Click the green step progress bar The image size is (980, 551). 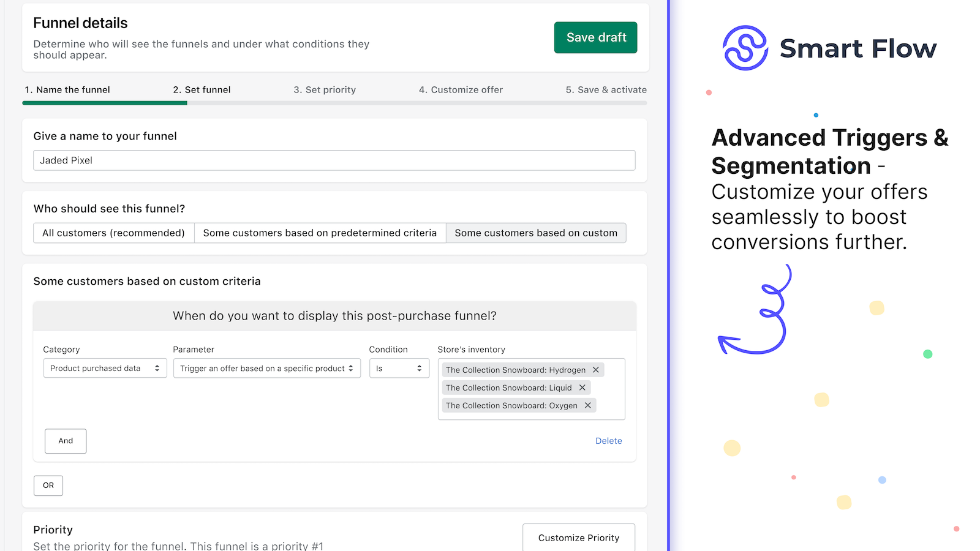(104, 103)
